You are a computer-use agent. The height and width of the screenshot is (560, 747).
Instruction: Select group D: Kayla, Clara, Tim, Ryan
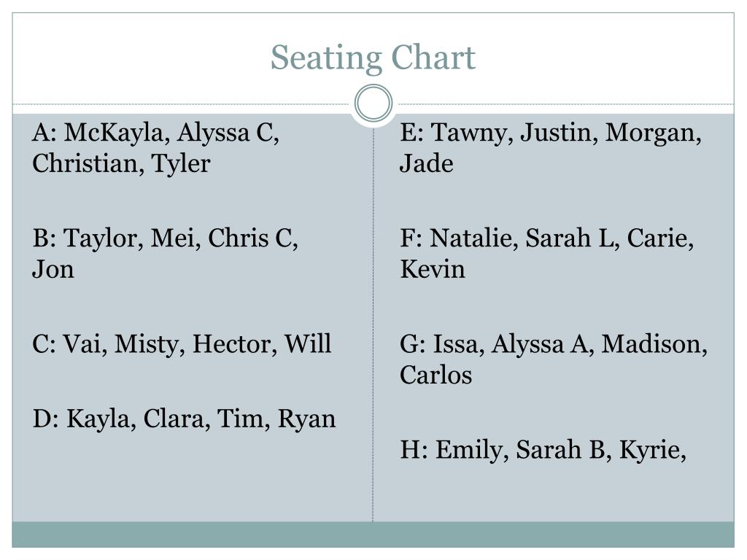(184, 419)
